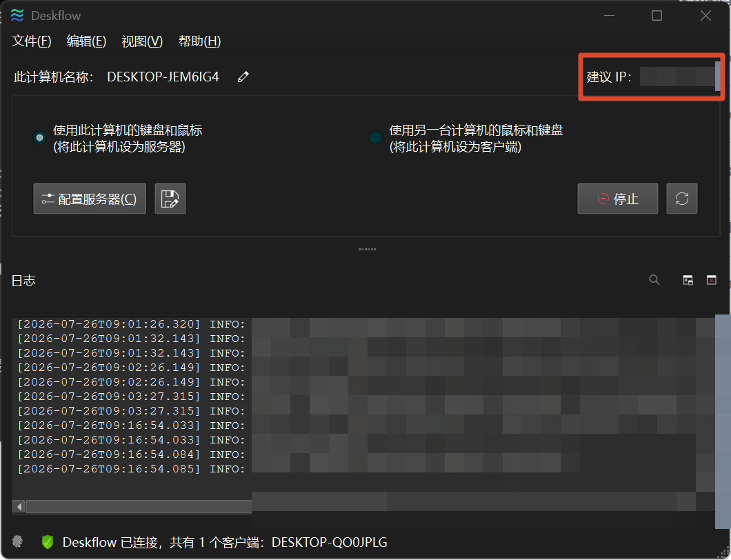Image resolution: width=731 pixels, height=560 pixels.
Task: Select use another computer's mouse and keyboard (client)
Action: point(466,138)
